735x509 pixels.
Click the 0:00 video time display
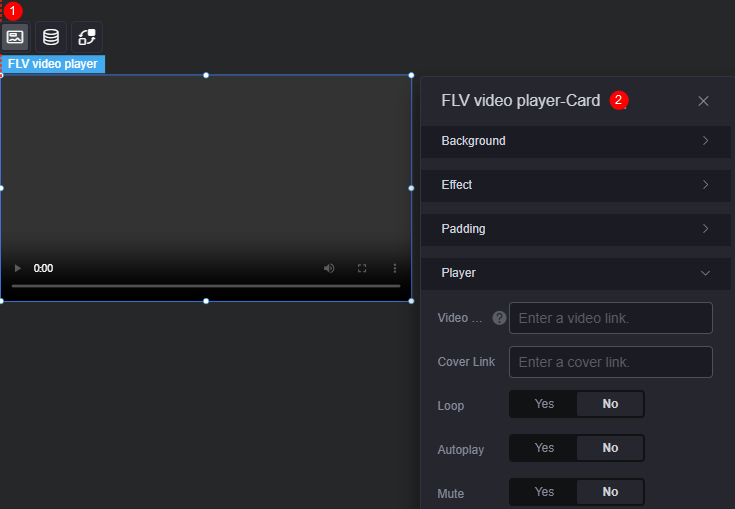43,268
